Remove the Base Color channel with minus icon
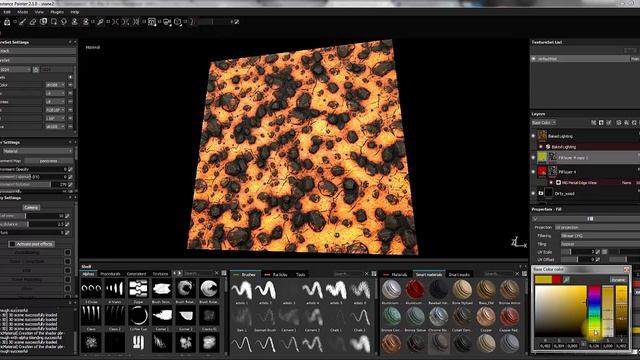Screen dimensions: 640x360 coord(70,85)
